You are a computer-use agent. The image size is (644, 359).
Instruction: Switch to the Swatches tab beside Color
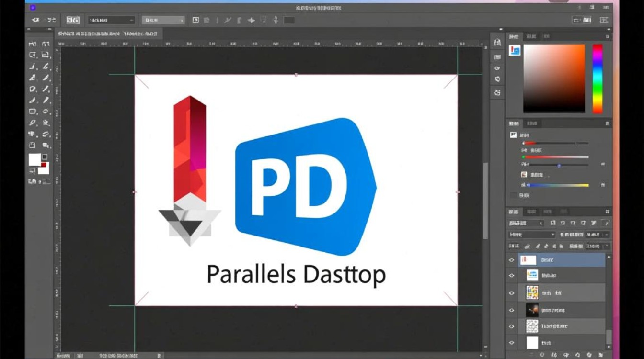pyautogui.click(x=531, y=36)
